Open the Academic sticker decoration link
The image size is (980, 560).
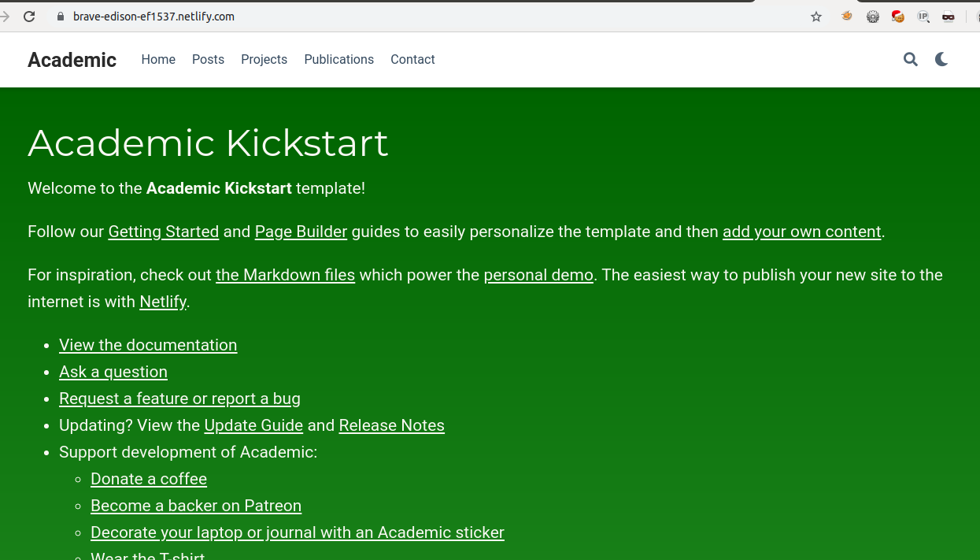298,532
